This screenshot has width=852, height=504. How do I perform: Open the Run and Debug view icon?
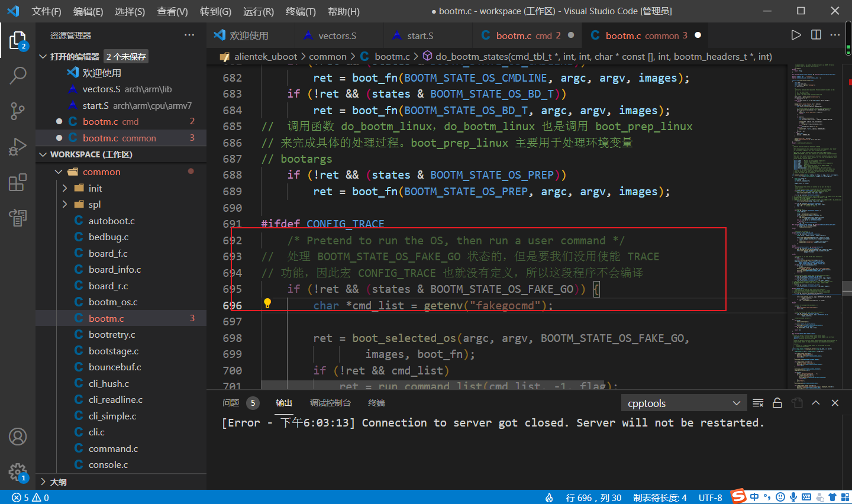(x=18, y=146)
